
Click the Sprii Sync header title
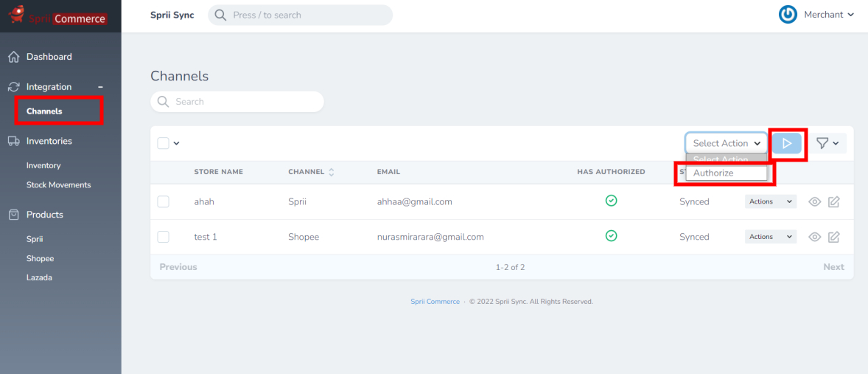pos(172,15)
